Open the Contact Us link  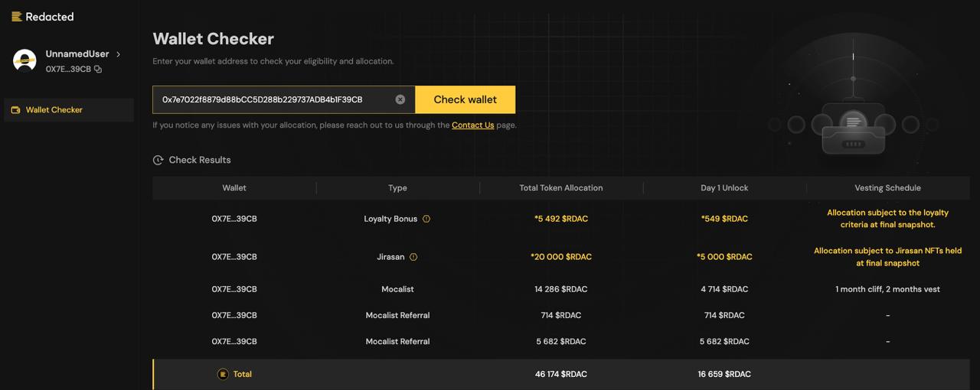click(472, 125)
